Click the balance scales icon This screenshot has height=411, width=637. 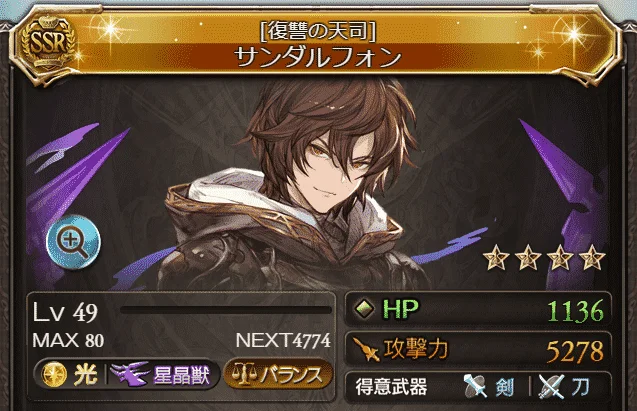[x=244, y=374]
